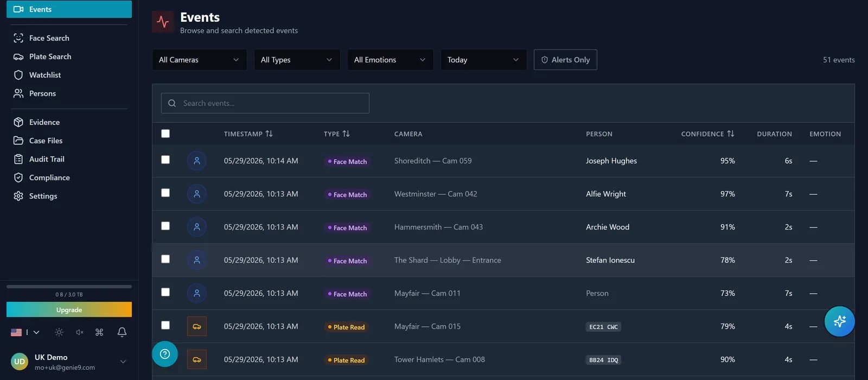Viewport: 868px width, 380px height.
Task: Click Plate Read badge in Tower Hamlets row
Action: [x=346, y=360]
